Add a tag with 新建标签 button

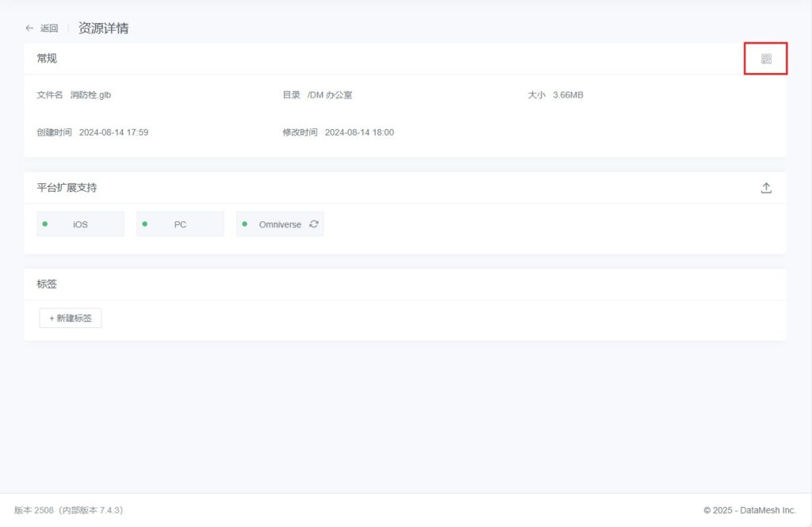71,318
